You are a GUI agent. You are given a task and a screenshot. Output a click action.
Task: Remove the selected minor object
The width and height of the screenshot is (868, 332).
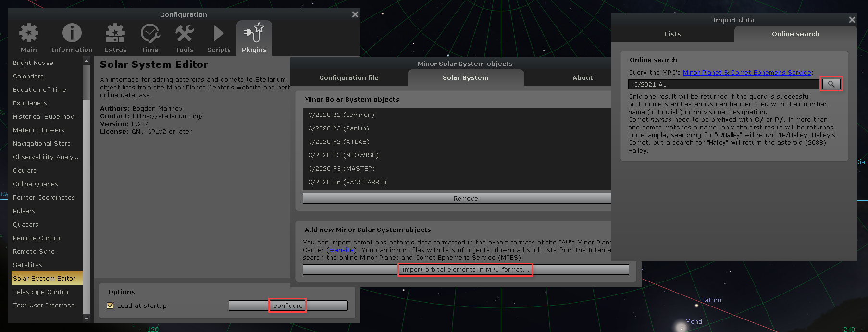pos(457,198)
